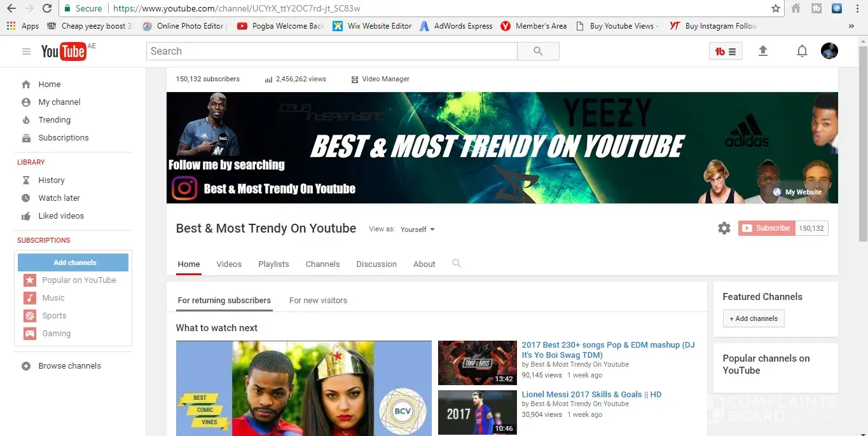Click the red Subscribe button

click(x=766, y=228)
